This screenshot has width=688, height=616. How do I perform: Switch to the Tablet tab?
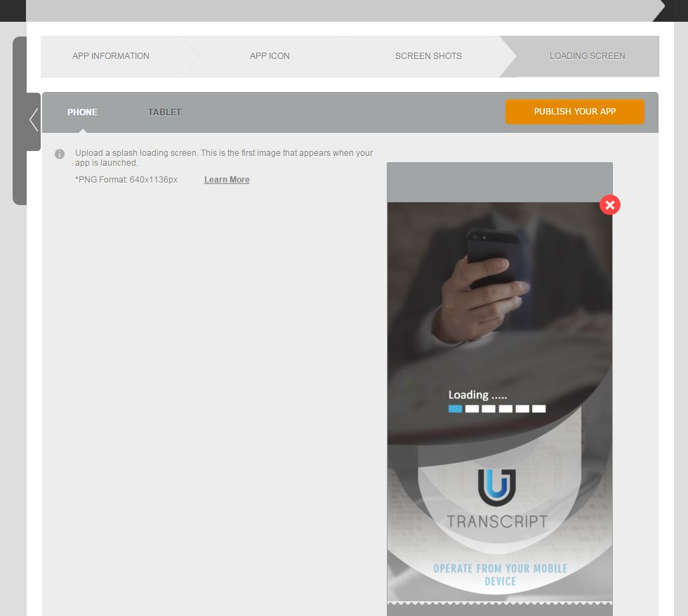[164, 112]
